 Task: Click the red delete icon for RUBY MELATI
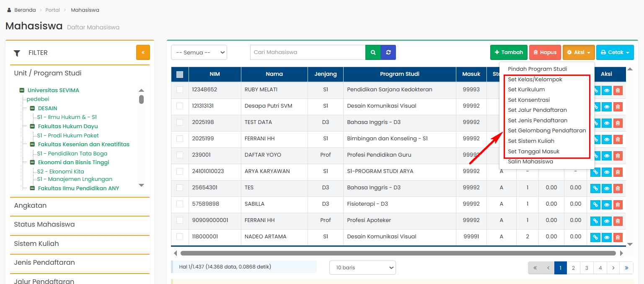tap(618, 90)
